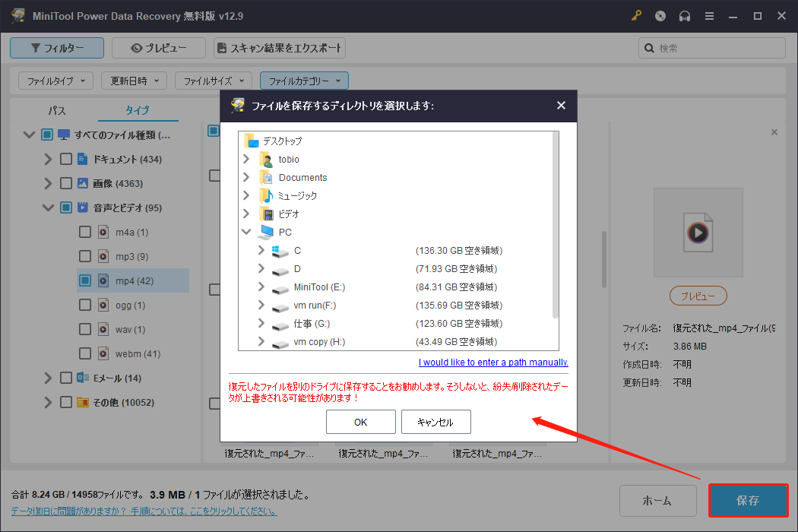
Task: Expand the C drive node
Action: [x=261, y=250]
